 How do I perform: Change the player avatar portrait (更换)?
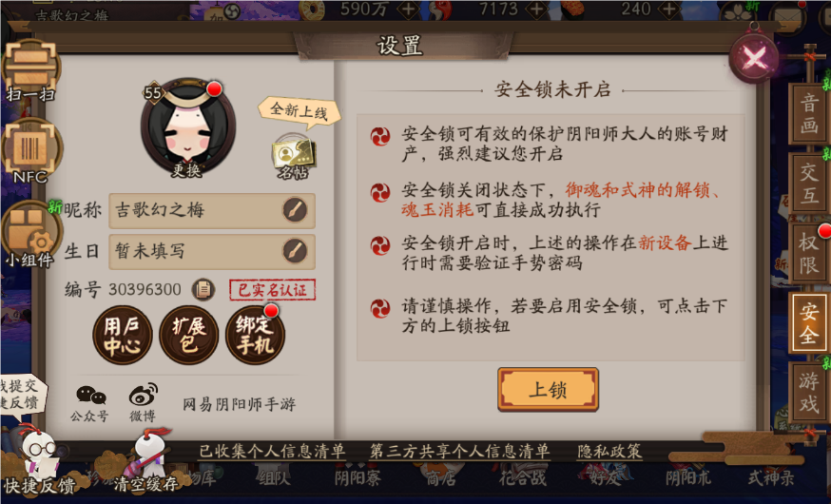pos(188,127)
